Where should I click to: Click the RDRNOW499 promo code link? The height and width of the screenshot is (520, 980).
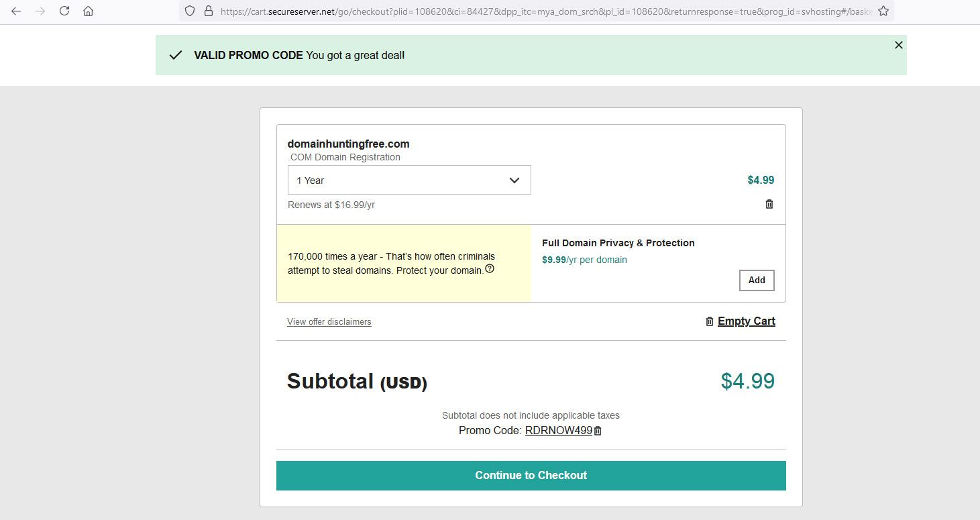(559, 431)
